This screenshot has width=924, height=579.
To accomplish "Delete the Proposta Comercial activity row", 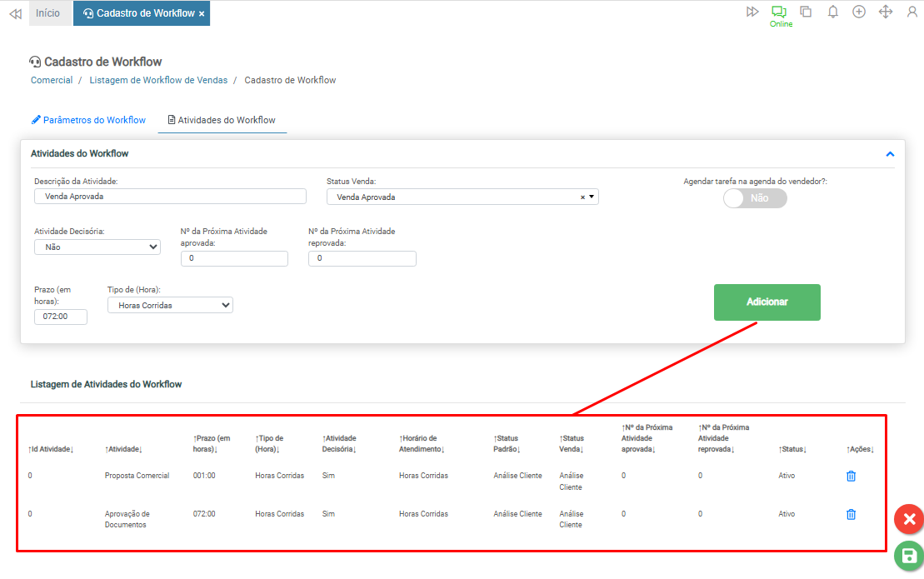I will (x=851, y=477).
